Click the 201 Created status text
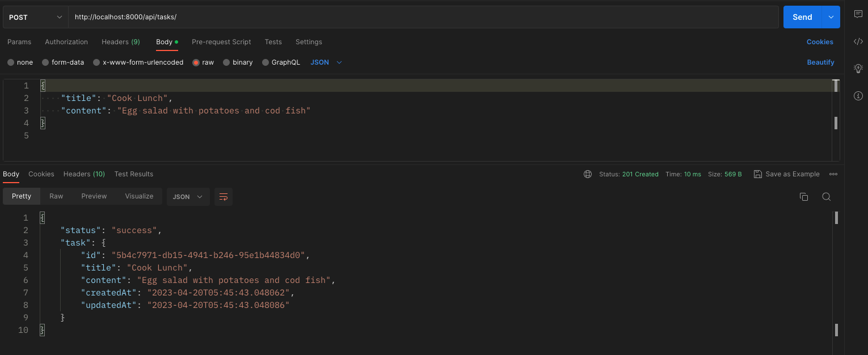Viewport: 868px width, 355px height. pos(640,174)
